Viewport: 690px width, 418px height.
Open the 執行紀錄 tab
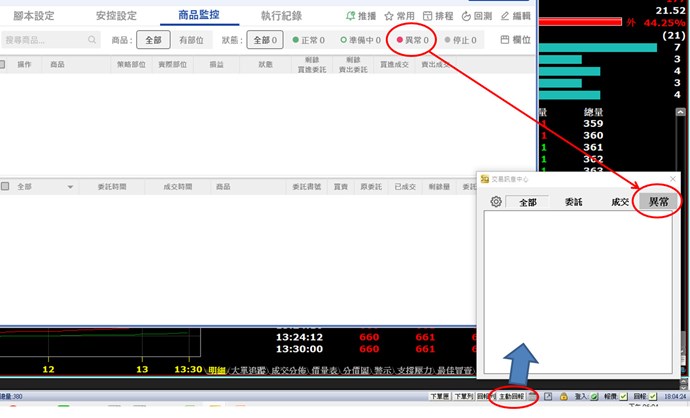coord(281,16)
